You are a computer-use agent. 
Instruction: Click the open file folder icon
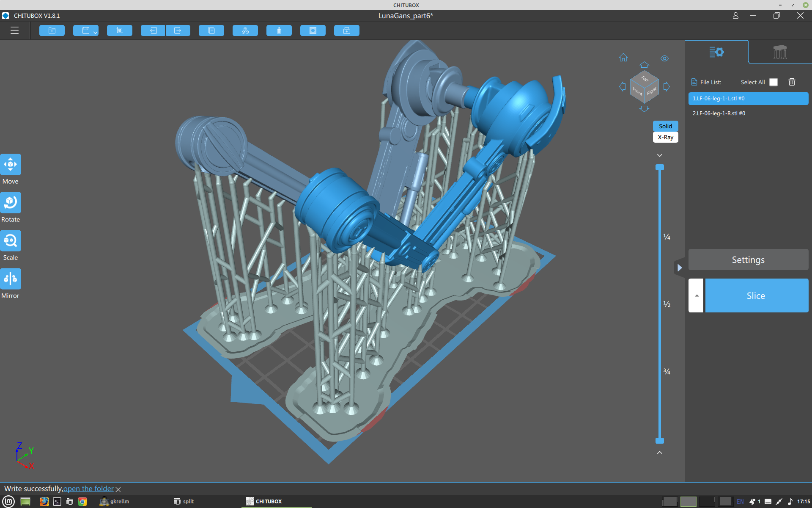52,30
